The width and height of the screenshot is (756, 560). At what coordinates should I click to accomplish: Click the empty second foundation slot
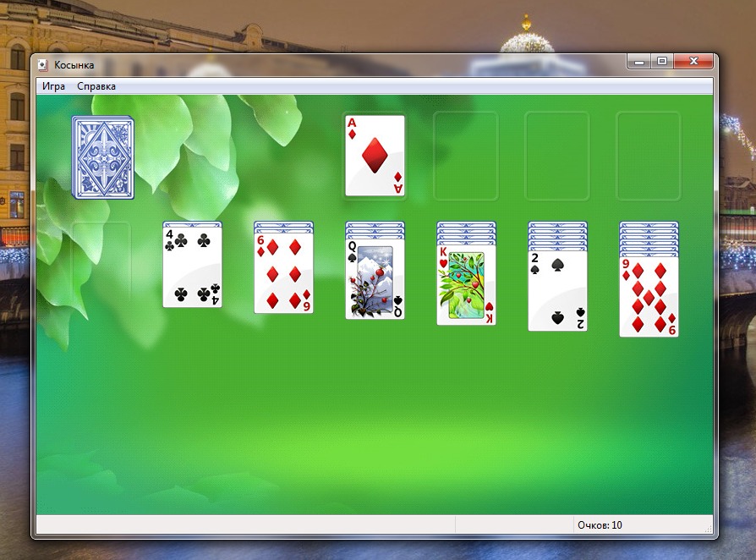466,156
